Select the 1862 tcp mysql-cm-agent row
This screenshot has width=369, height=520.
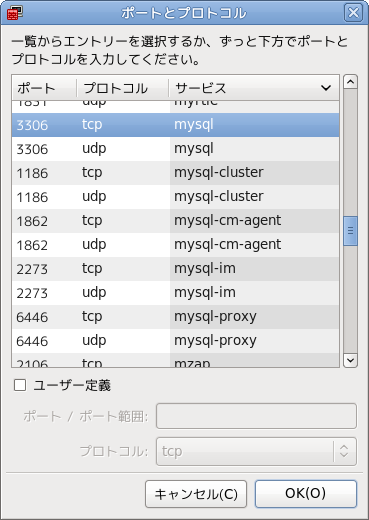pyautogui.click(x=175, y=221)
